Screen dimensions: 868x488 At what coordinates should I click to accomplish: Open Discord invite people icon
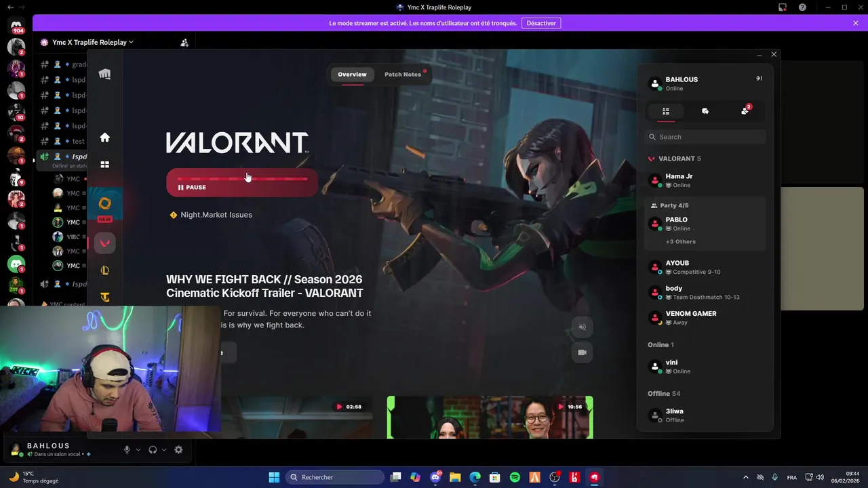(x=184, y=42)
